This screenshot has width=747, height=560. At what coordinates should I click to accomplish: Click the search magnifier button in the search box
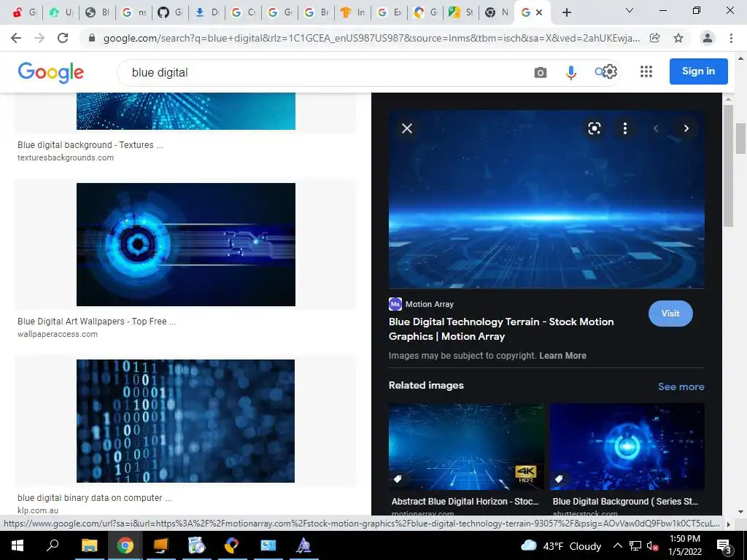click(x=600, y=72)
